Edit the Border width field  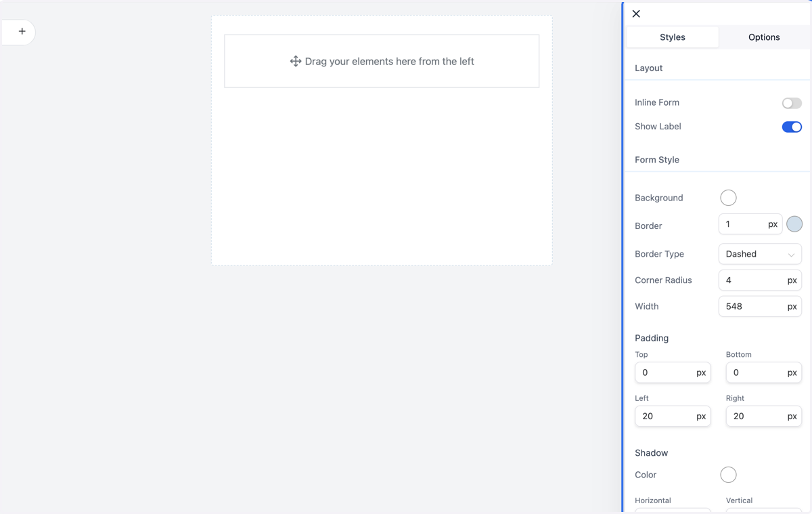click(750, 224)
